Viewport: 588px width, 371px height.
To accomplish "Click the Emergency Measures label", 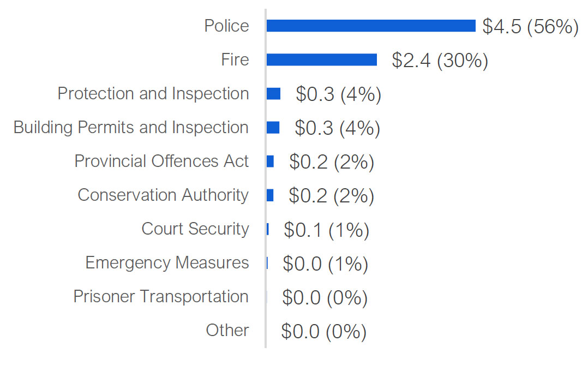I will click(x=167, y=262).
